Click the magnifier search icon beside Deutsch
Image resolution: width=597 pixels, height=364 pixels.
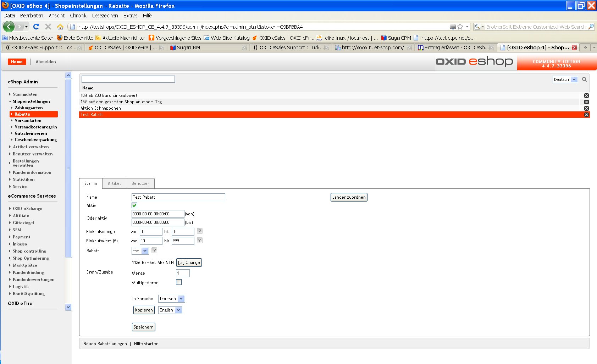tap(584, 79)
